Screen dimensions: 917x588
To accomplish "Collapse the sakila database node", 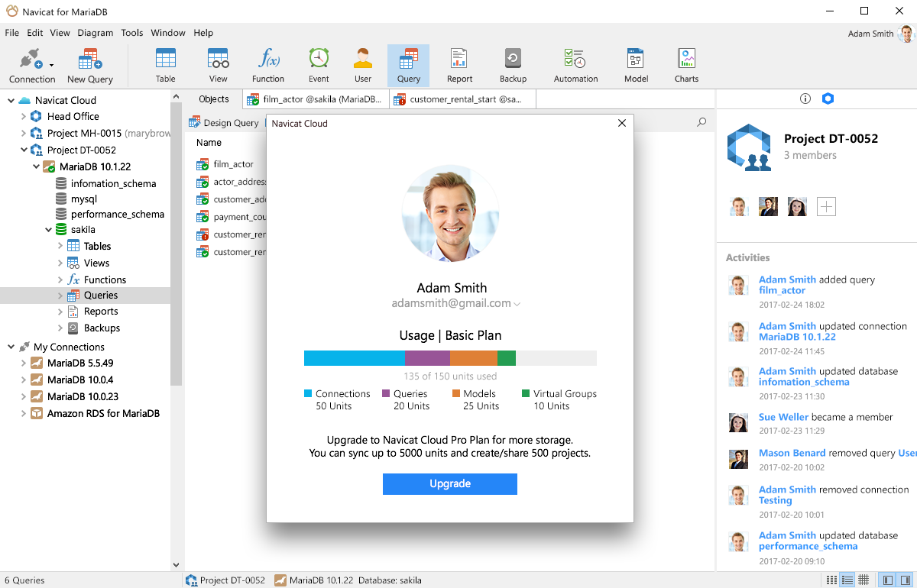I will point(48,229).
